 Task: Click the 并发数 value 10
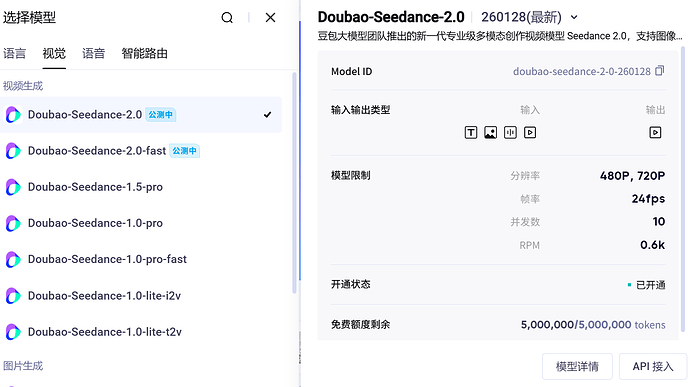pos(659,221)
